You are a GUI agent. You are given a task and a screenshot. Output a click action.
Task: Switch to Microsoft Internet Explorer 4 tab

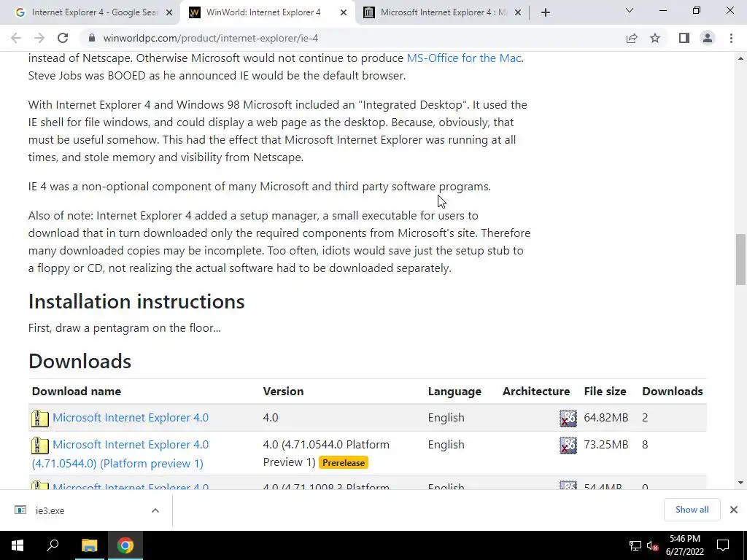click(x=442, y=12)
